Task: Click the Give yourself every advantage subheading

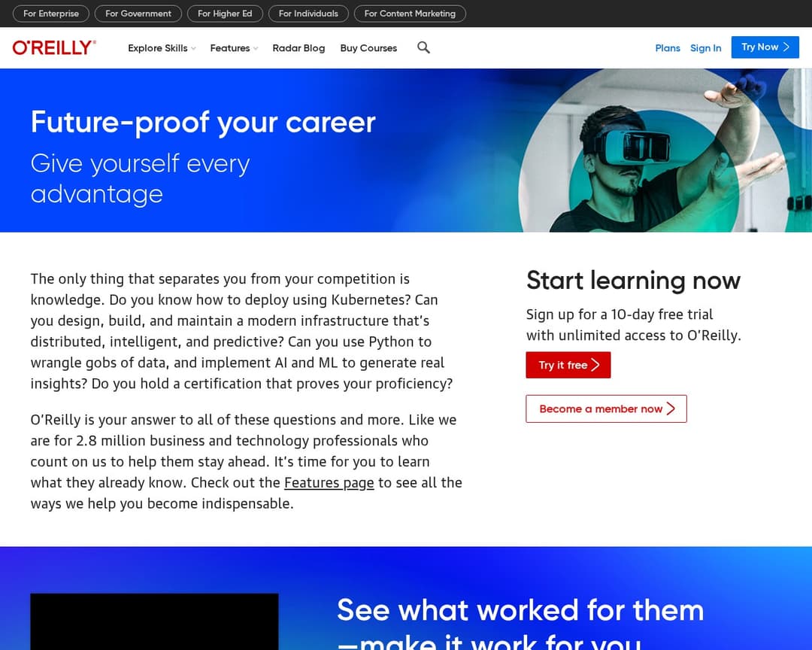Action: tap(141, 179)
